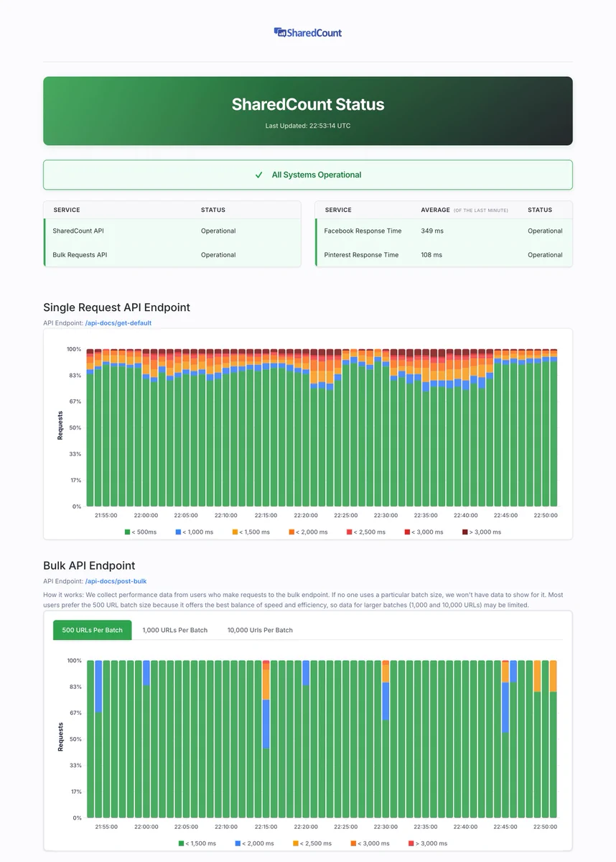The image size is (616, 862).
Task: Select the 500 URLs Per Batch tab
Action: click(x=93, y=630)
